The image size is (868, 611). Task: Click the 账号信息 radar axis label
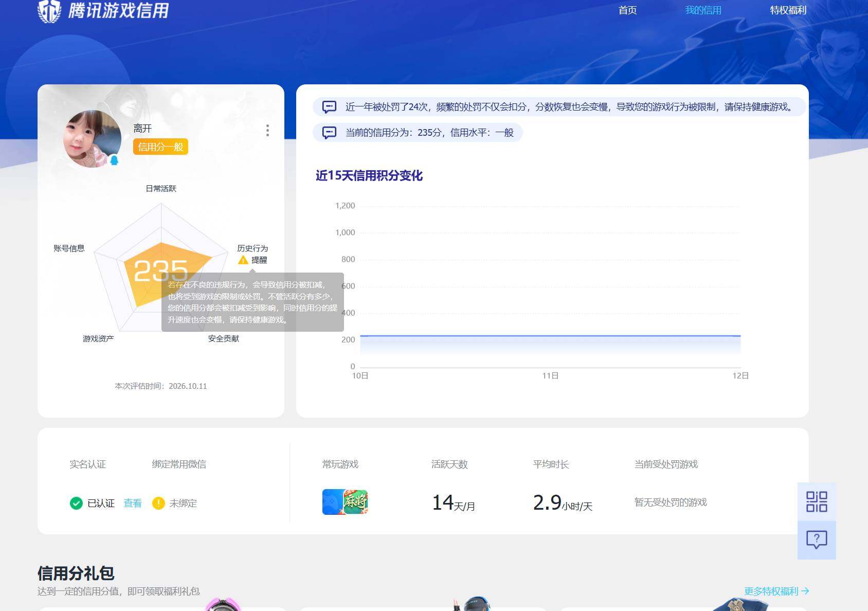(x=69, y=248)
